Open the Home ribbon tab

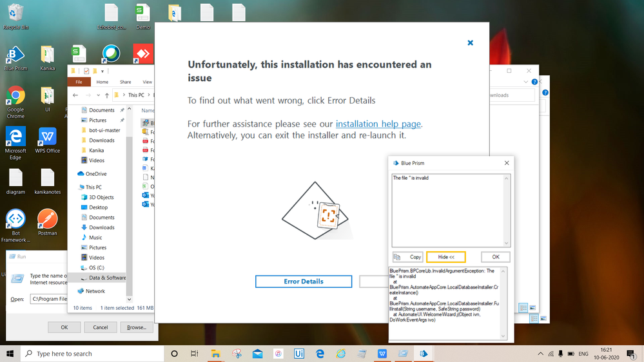pyautogui.click(x=102, y=82)
